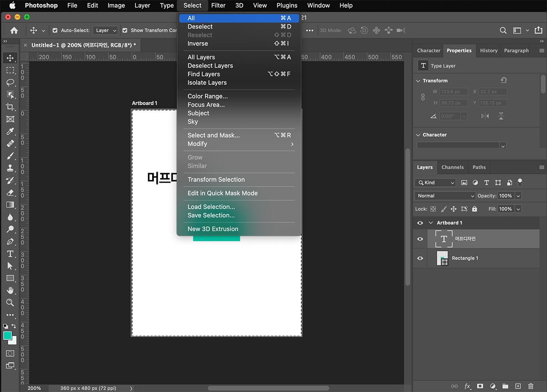547x392 pixels.
Task: Open the Apple menu
Action: (12, 6)
